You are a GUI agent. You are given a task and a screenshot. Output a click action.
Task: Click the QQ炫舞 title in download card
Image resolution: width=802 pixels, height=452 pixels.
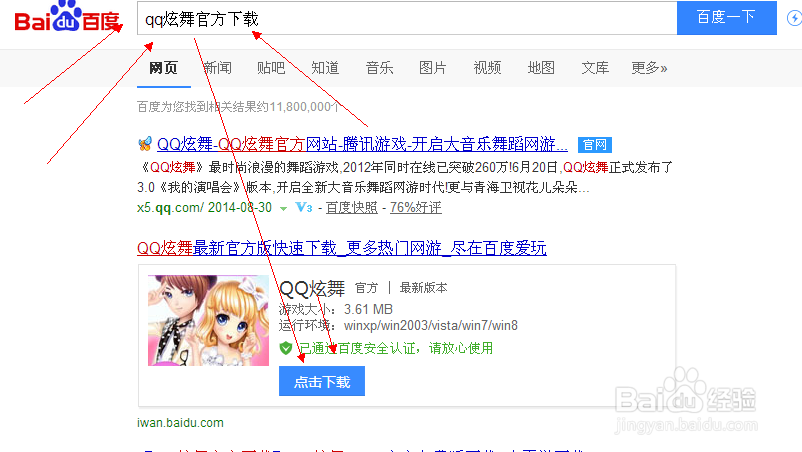pyautogui.click(x=312, y=288)
